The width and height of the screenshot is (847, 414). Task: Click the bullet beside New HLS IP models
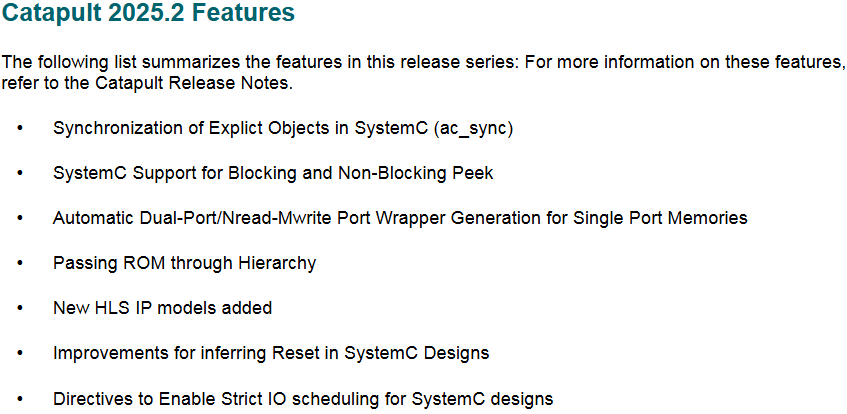21,309
